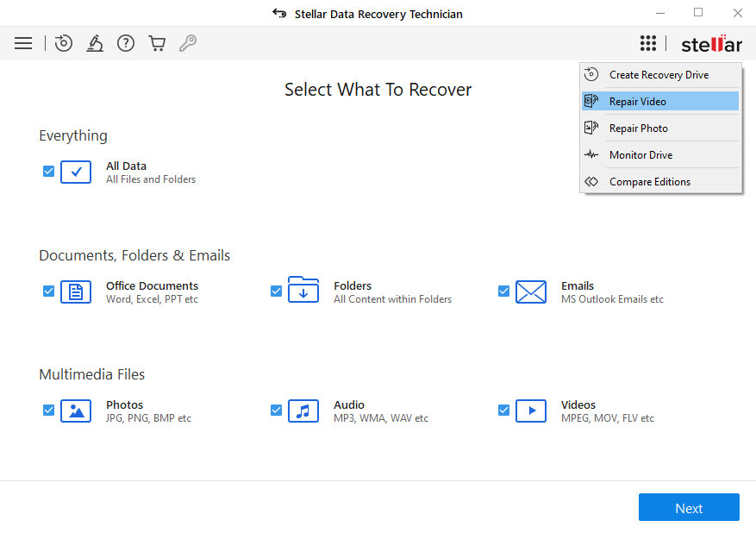The height and width of the screenshot is (533, 756).
Task: Click the Audio music note icon
Action: tap(303, 411)
